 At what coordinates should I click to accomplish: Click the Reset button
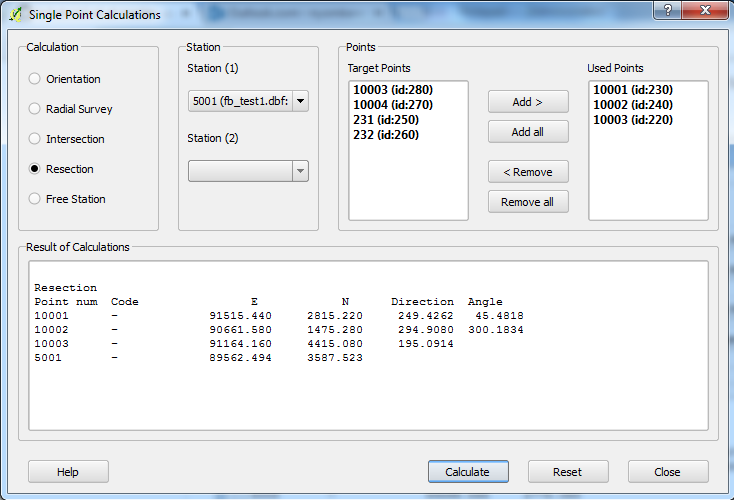(x=568, y=472)
